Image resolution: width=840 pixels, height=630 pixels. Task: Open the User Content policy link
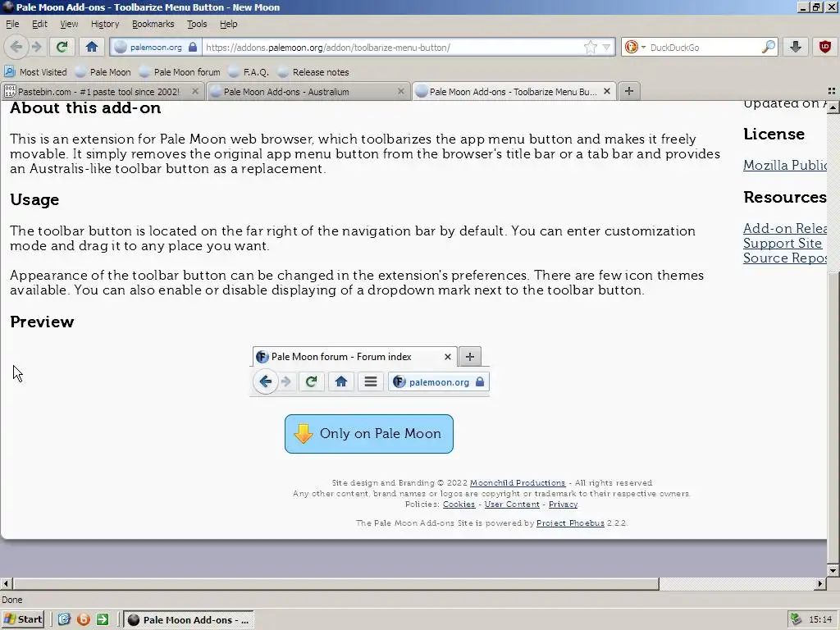coord(512,504)
